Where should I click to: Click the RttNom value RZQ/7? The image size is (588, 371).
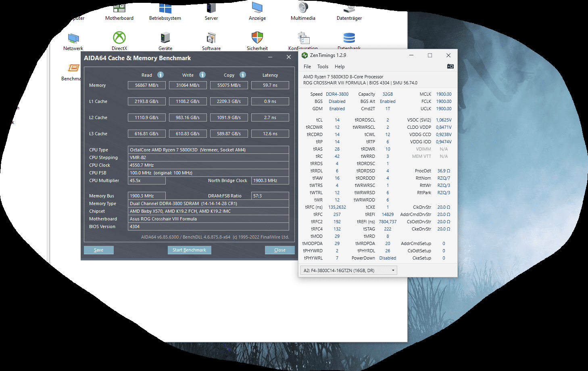pyautogui.click(x=444, y=178)
